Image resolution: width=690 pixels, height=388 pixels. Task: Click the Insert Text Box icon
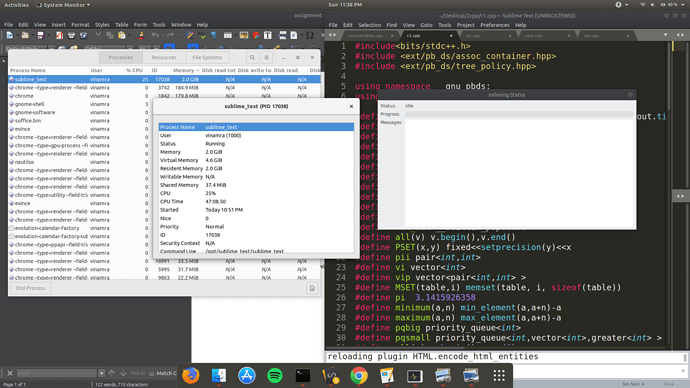pyautogui.click(x=268, y=35)
